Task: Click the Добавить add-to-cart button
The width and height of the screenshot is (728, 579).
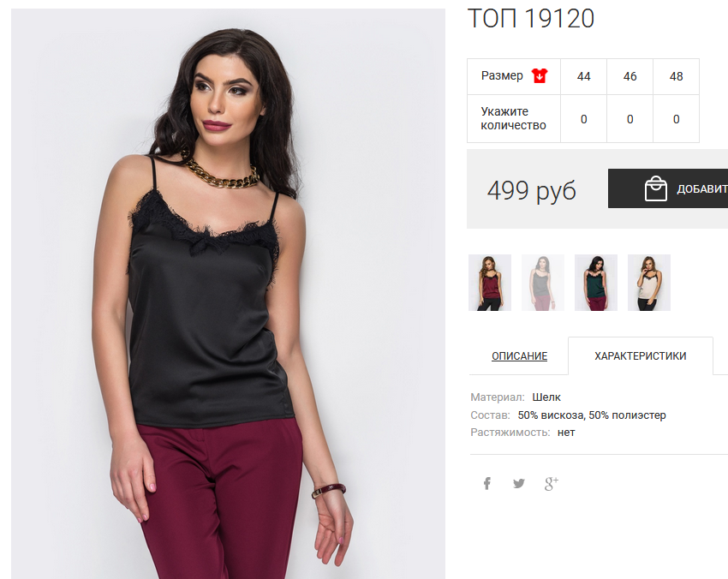Action: 668,188
